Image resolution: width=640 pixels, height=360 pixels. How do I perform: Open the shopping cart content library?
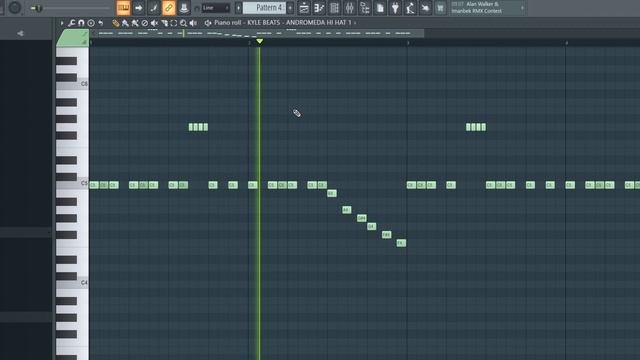(x=440, y=8)
